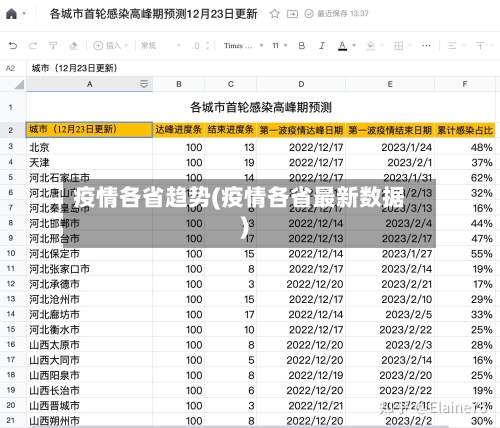Star this document as favorite
The image size is (500, 428).
coord(275,14)
